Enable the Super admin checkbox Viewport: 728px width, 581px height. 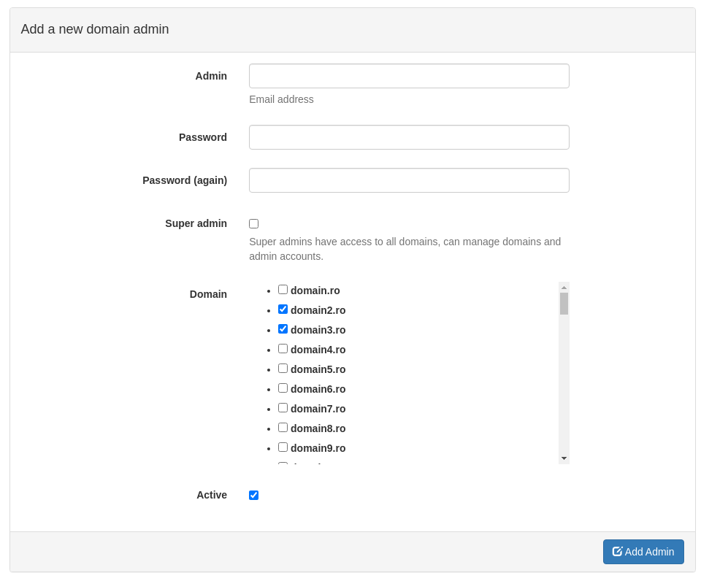pyautogui.click(x=253, y=223)
